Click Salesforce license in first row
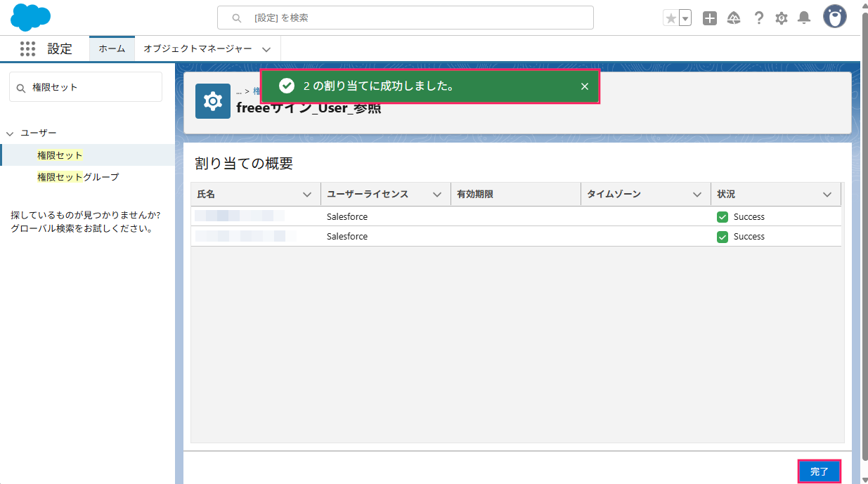The image size is (868, 484). [347, 217]
